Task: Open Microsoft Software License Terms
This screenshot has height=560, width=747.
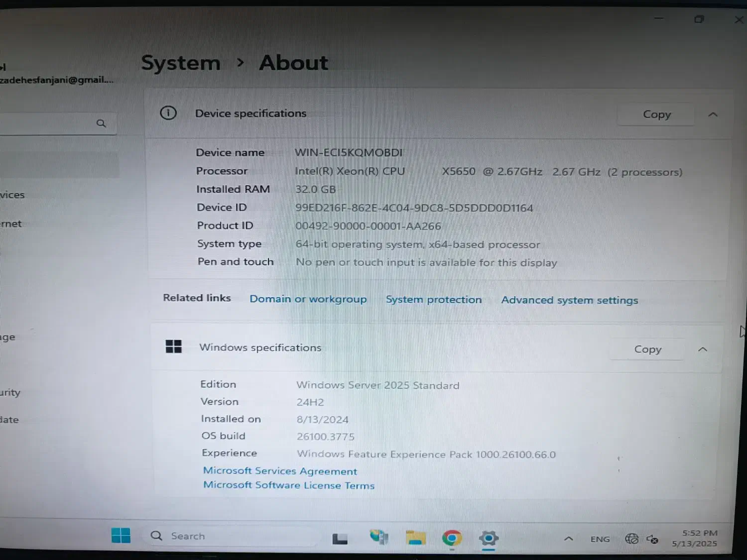Action: coord(289,485)
